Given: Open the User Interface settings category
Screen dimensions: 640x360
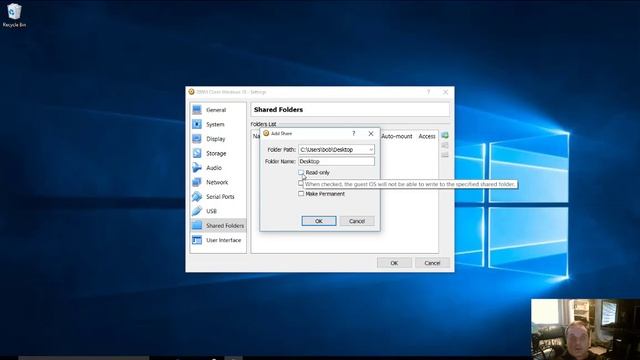Looking at the screenshot, I should 218,240.
